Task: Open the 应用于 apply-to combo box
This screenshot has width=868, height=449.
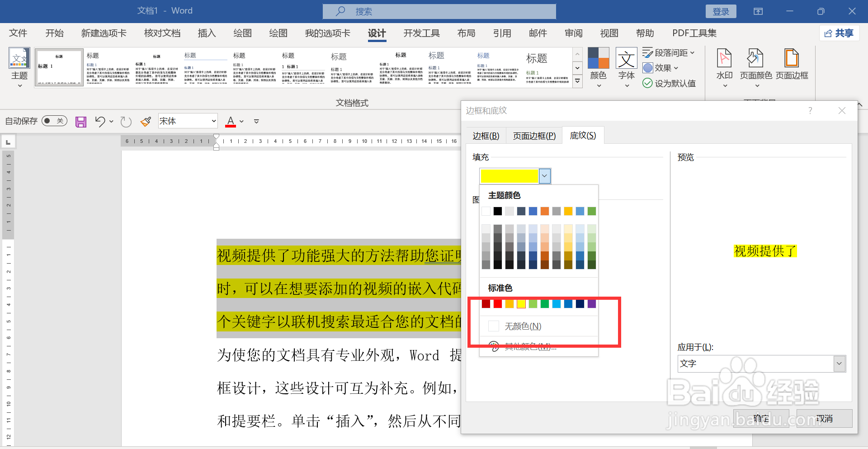Action: point(762,364)
